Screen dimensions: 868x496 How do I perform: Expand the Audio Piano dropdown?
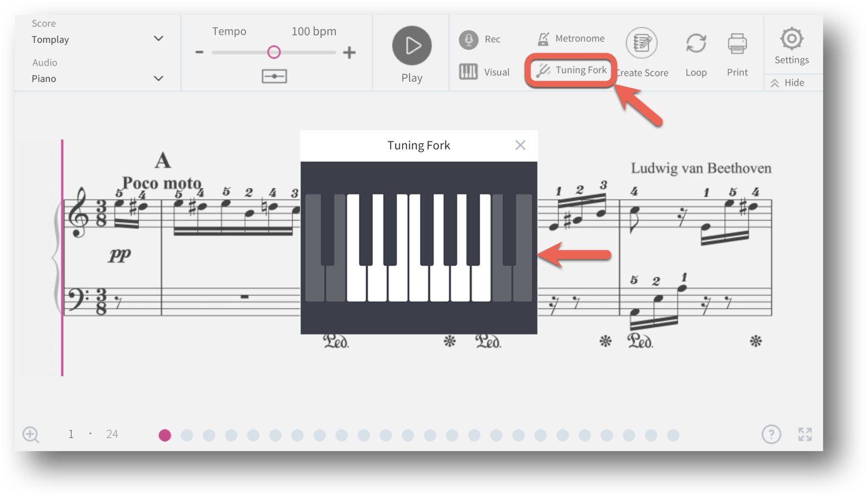point(98,79)
